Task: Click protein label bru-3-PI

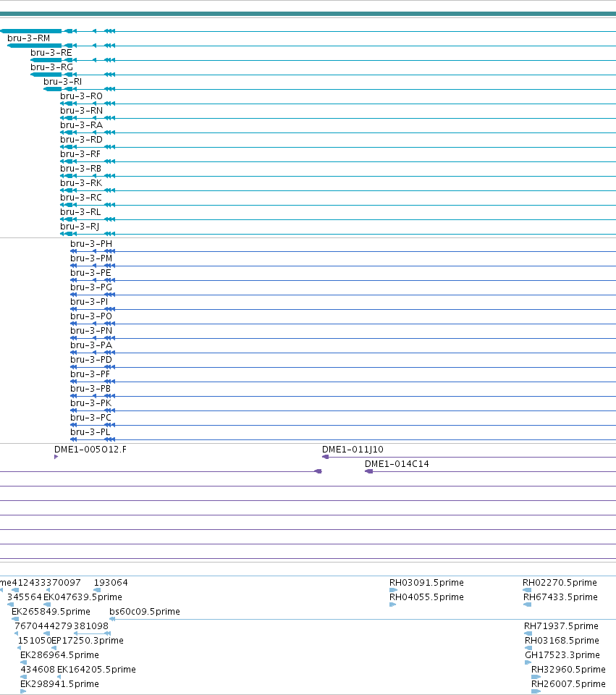Action: 89,302
